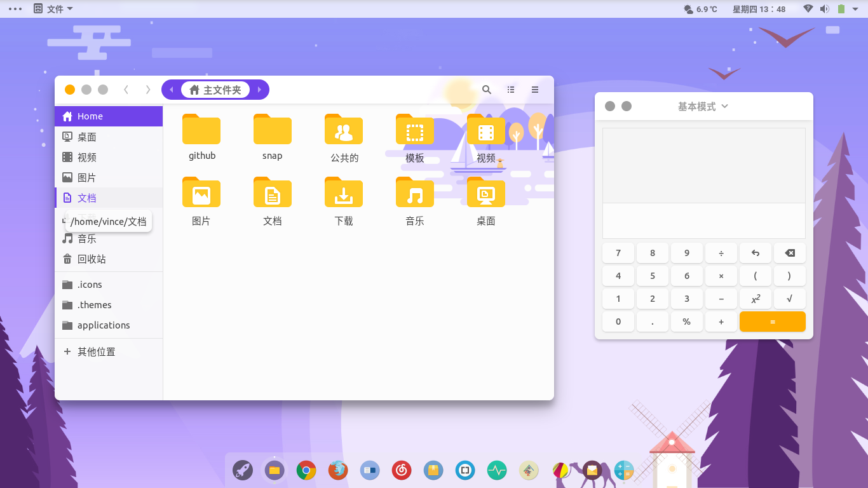This screenshot has width=868, height=488.
Task: Select the 公共的 shared folder icon
Action: coord(344,129)
